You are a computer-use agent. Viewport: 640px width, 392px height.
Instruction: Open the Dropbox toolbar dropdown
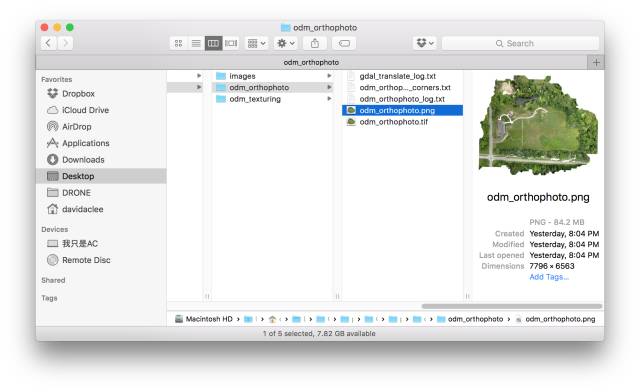425,43
